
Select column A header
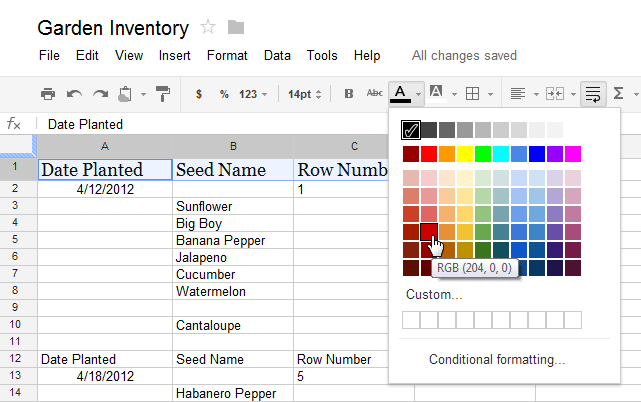pos(105,146)
